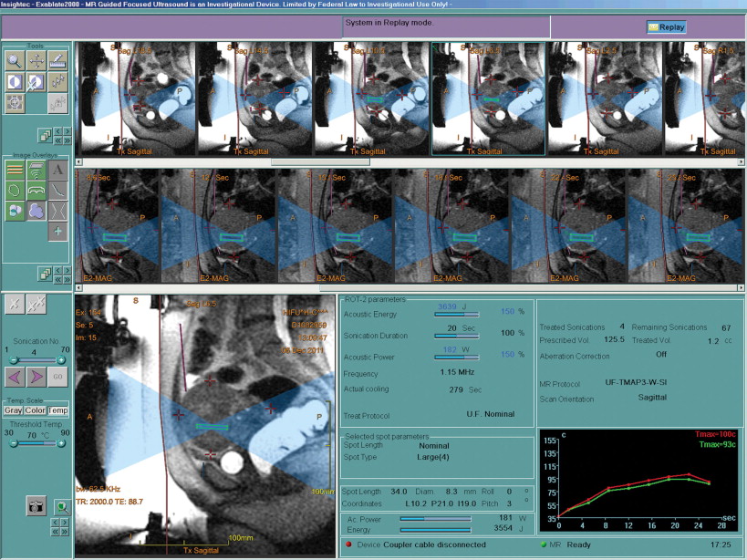Click the camera snapshot icon
This screenshot has height=560, width=747.
point(36,507)
